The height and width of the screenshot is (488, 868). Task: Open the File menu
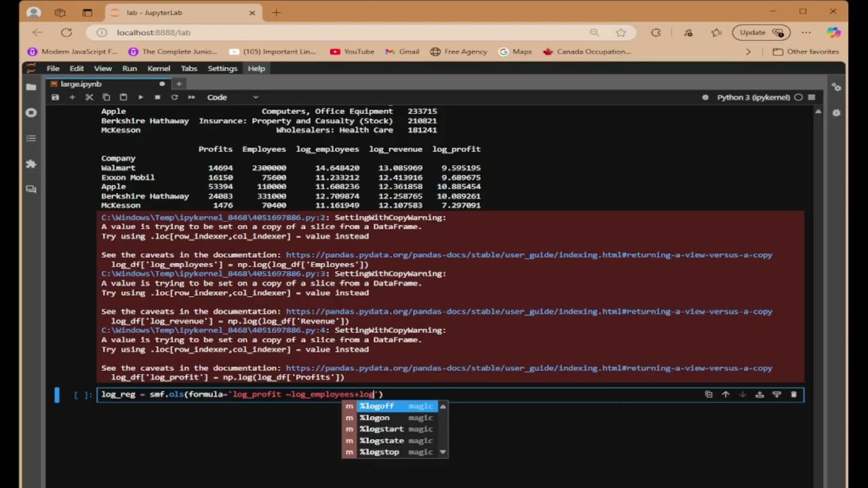(53, 68)
